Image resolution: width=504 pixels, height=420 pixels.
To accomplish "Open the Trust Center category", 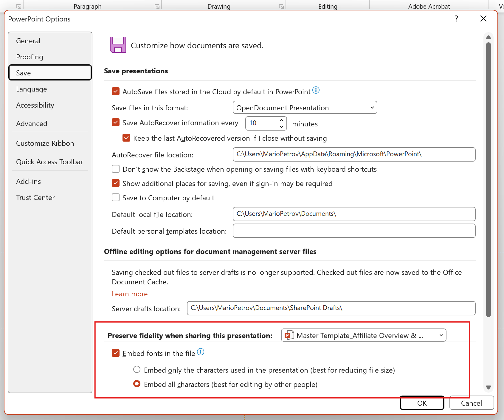I will point(50,198).
